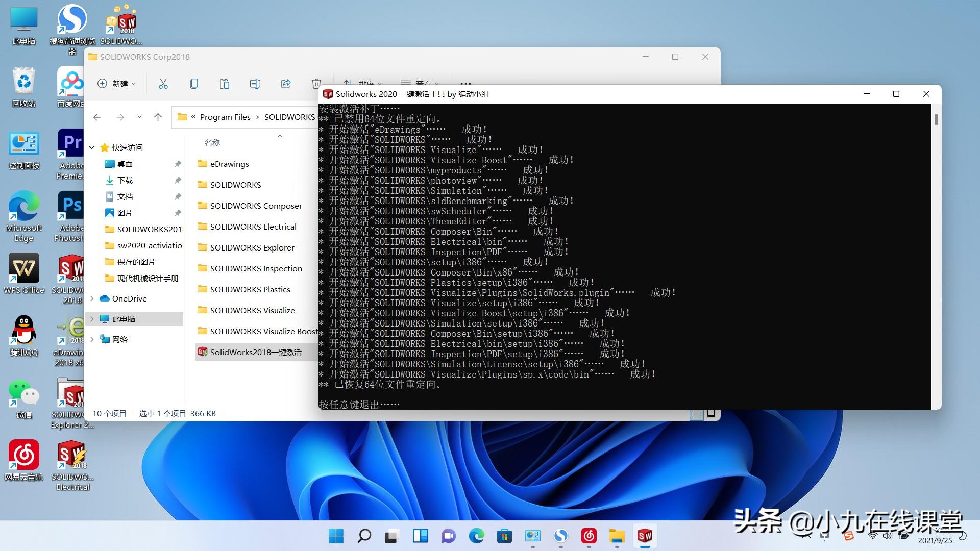Click the Back navigation arrow

click(x=96, y=117)
